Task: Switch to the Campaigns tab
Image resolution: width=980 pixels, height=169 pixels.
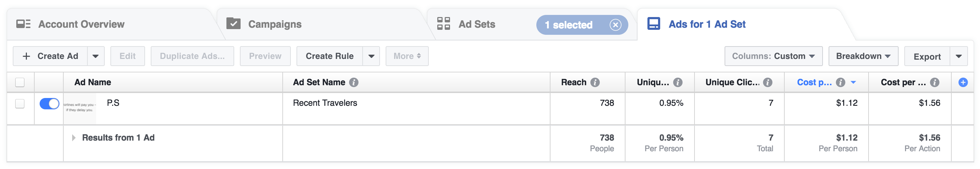Action: pyautogui.click(x=275, y=24)
